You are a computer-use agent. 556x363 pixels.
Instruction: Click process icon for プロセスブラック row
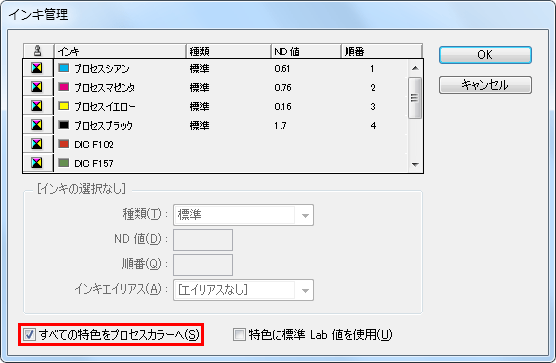(x=37, y=125)
